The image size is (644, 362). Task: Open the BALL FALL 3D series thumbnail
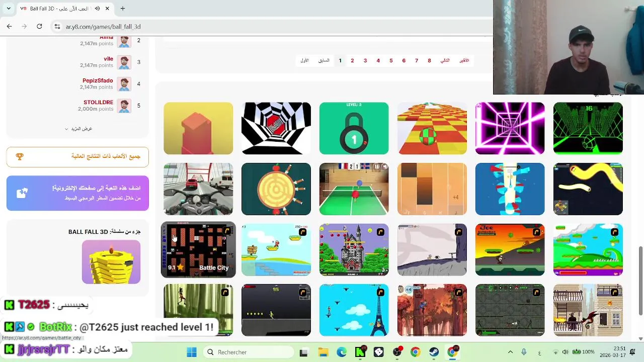click(111, 262)
